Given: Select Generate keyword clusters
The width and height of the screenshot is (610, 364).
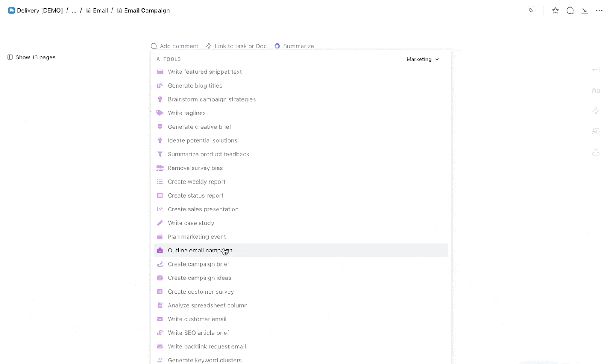Looking at the screenshot, I should (204, 360).
